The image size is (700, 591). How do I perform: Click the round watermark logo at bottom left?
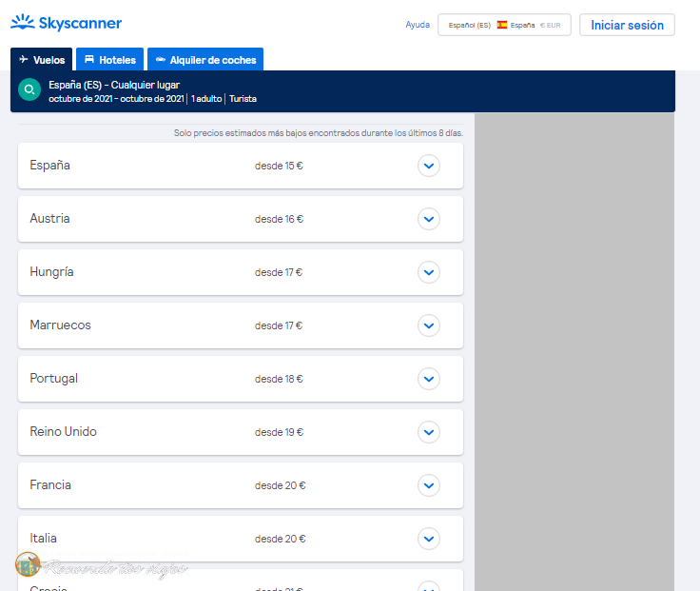click(28, 564)
